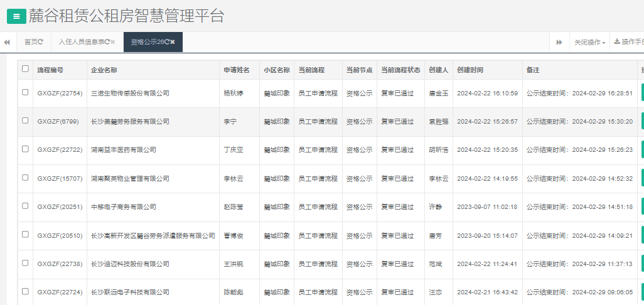Check the row checkbox for GXGZF(22754)

pos(26,92)
